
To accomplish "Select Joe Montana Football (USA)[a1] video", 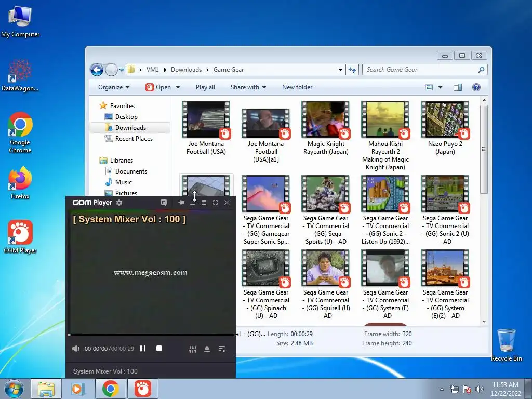I will [x=266, y=136].
